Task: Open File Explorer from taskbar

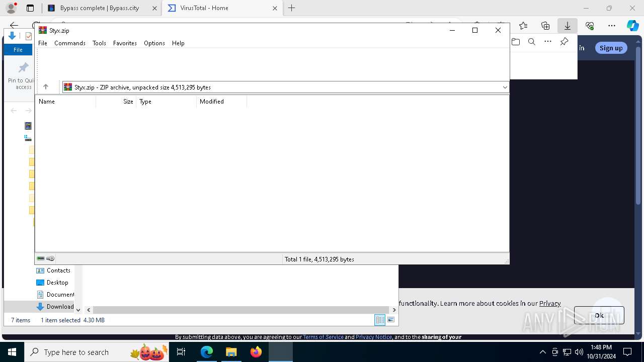Action: point(231,352)
